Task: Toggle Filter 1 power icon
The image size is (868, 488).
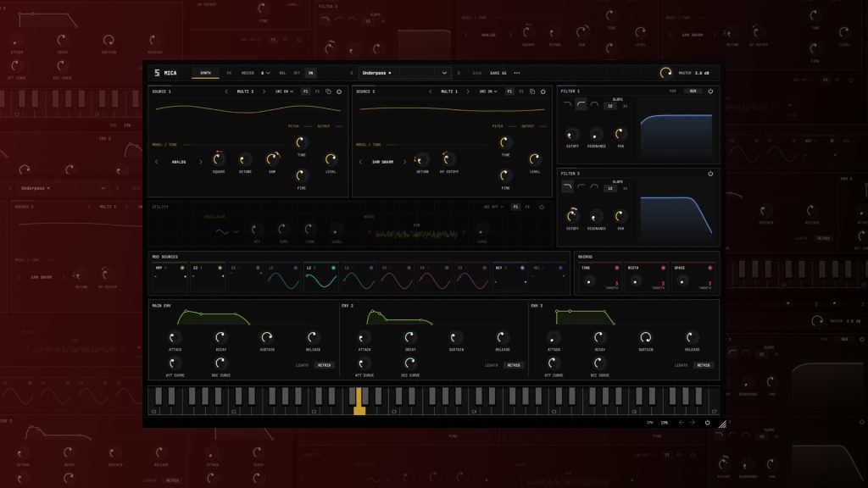Action: click(x=711, y=91)
